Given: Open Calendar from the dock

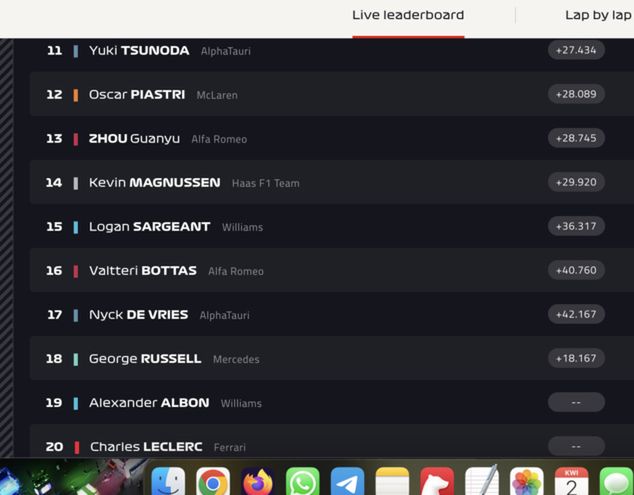Looking at the screenshot, I should click(x=572, y=482).
